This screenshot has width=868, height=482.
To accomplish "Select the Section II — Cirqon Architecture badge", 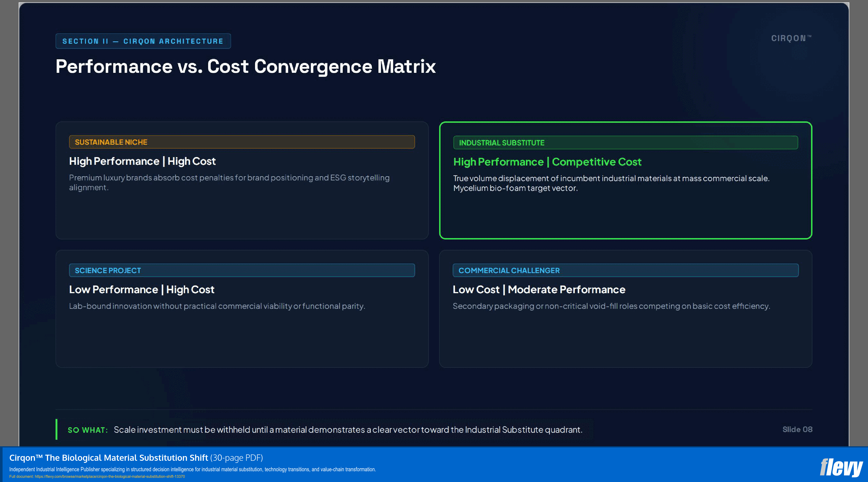I will [x=143, y=41].
